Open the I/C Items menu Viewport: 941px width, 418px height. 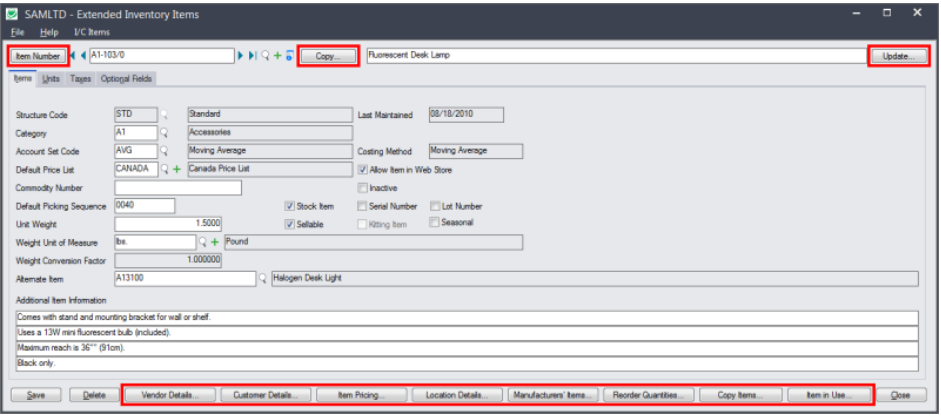pyautogui.click(x=92, y=32)
